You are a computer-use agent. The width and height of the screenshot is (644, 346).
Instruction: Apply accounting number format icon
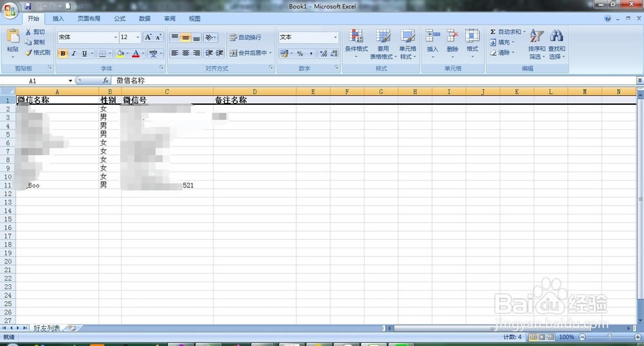284,53
